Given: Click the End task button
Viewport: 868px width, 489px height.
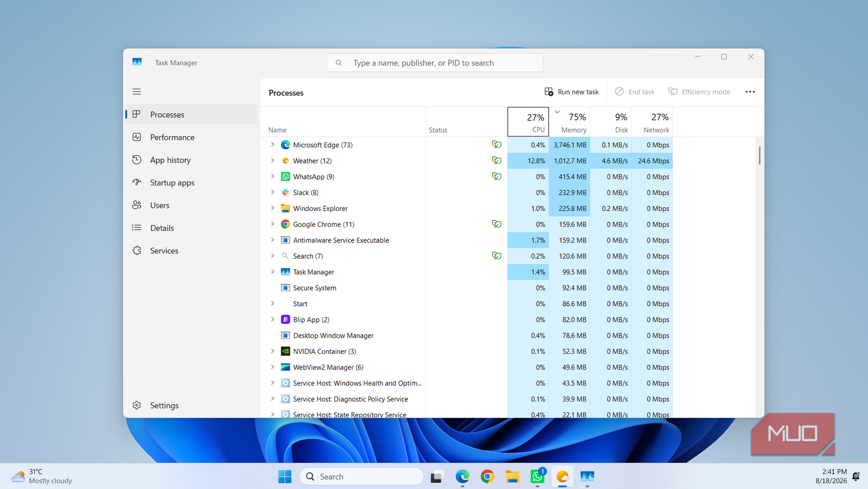Looking at the screenshot, I should click(x=635, y=91).
